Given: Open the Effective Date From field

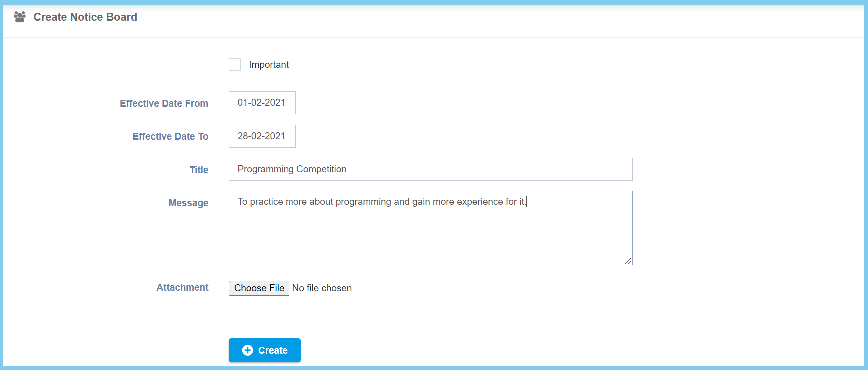Looking at the screenshot, I should pyautogui.click(x=262, y=103).
